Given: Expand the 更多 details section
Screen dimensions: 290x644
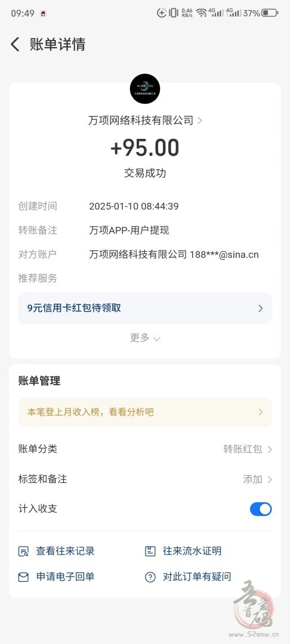Looking at the screenshot, I should [x=145, y=338].
